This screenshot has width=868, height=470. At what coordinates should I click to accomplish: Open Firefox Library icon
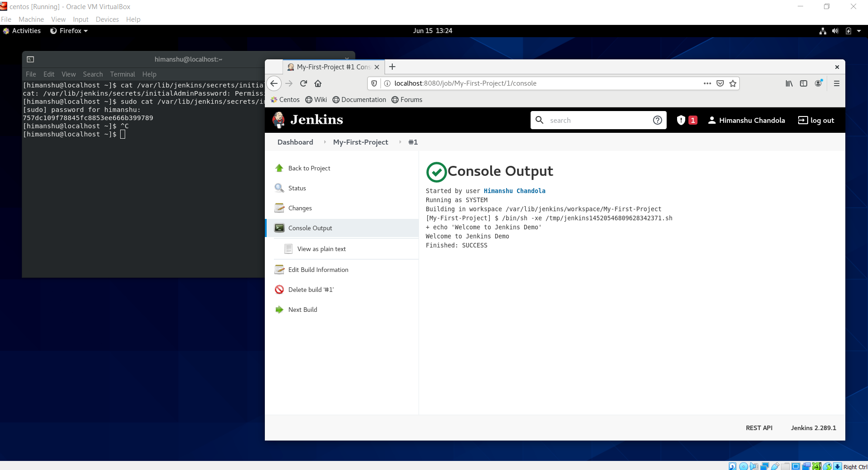click(x=789, y=83)
